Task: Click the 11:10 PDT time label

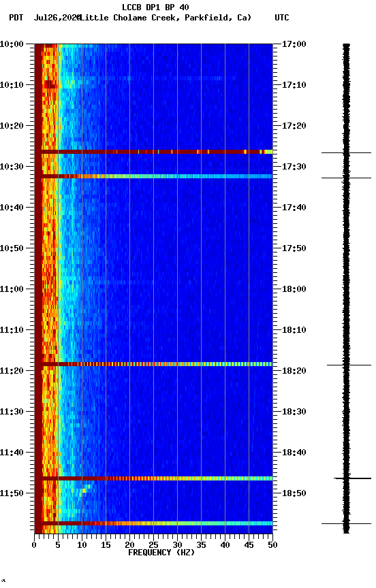Action: [12, 330]
